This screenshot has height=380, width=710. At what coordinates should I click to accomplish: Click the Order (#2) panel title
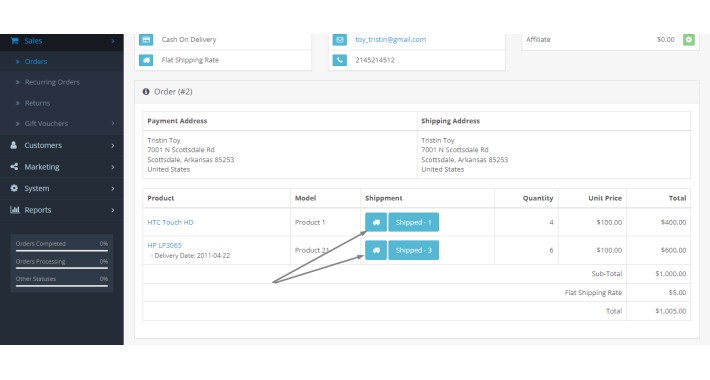(x=173, y=91)
